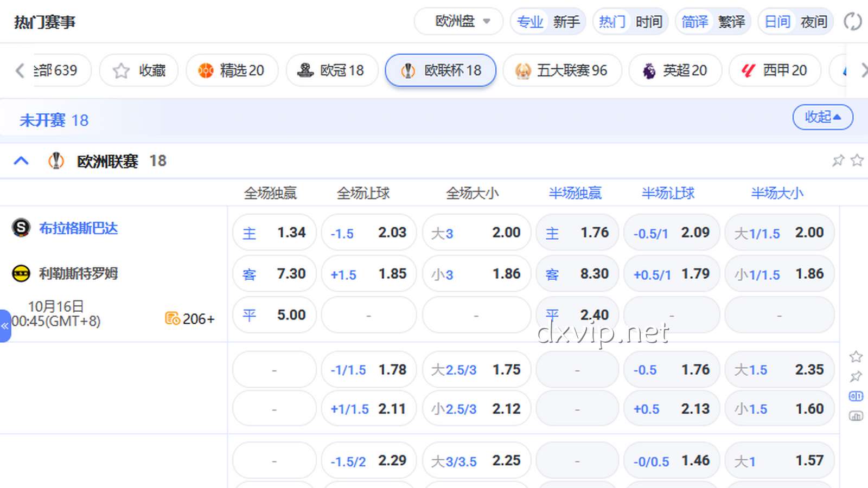Open 206+ more markets
Screen dimensions: 868x488
pos(190,319)
